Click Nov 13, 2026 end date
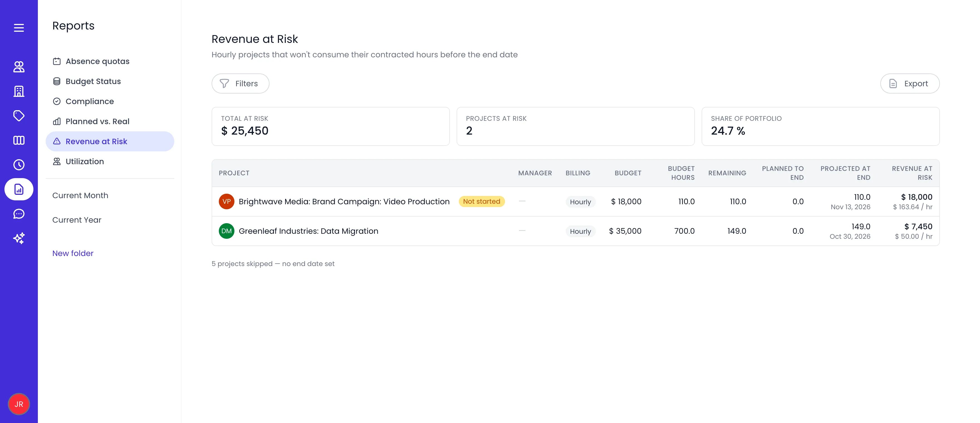 (x=850, y=207)
